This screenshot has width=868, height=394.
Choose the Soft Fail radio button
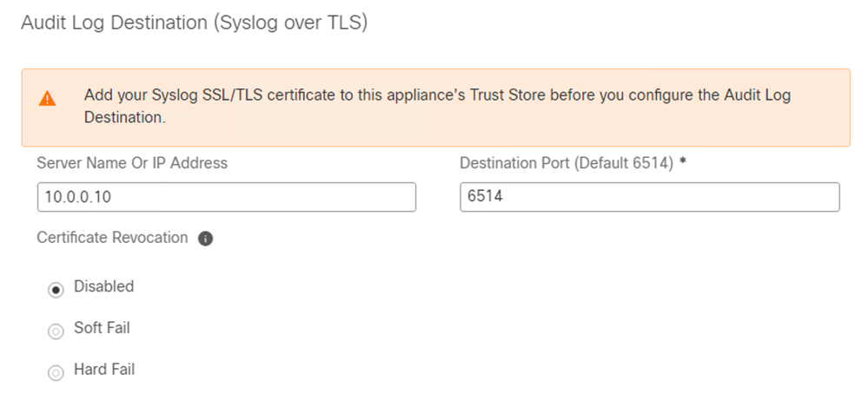point(56,332)
